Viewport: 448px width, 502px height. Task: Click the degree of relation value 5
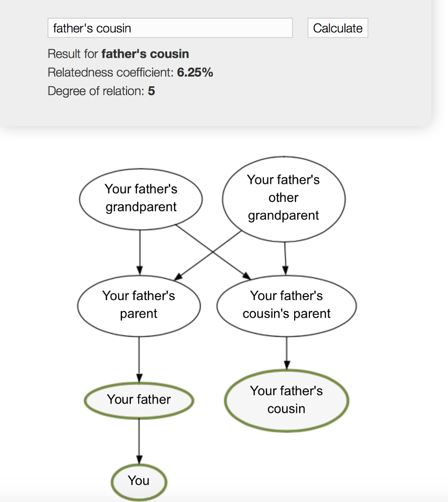click(x=151, y=91)
